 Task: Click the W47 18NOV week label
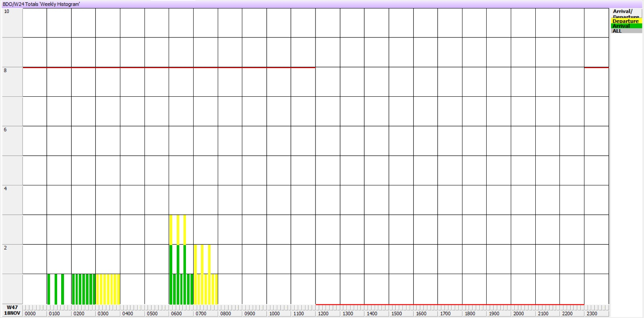point(12,310)
